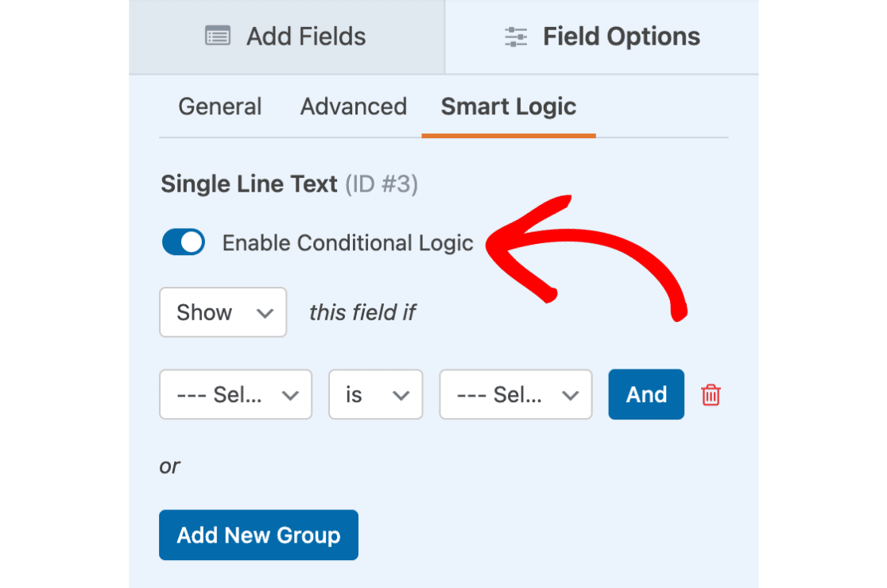Select the Smart Logic sub-tab
The width and height of the screenshot is (887, 588).
[x=509, y=106]
